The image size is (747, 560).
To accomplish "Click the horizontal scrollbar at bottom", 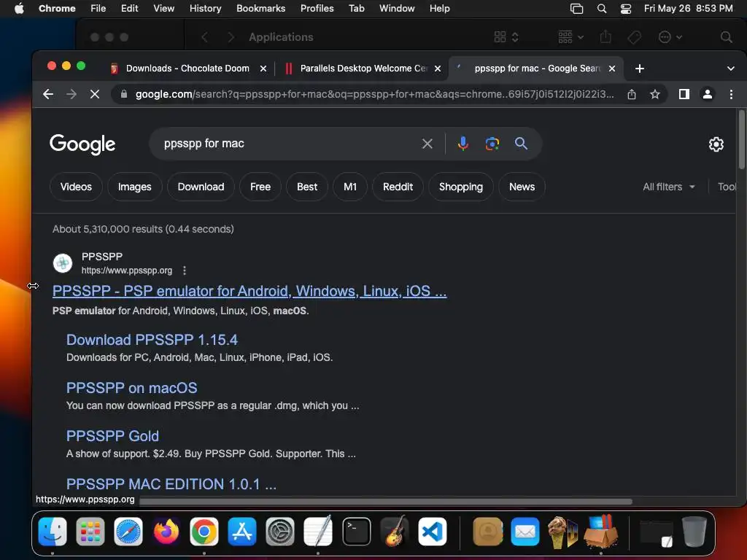I will tap(385, 502).
